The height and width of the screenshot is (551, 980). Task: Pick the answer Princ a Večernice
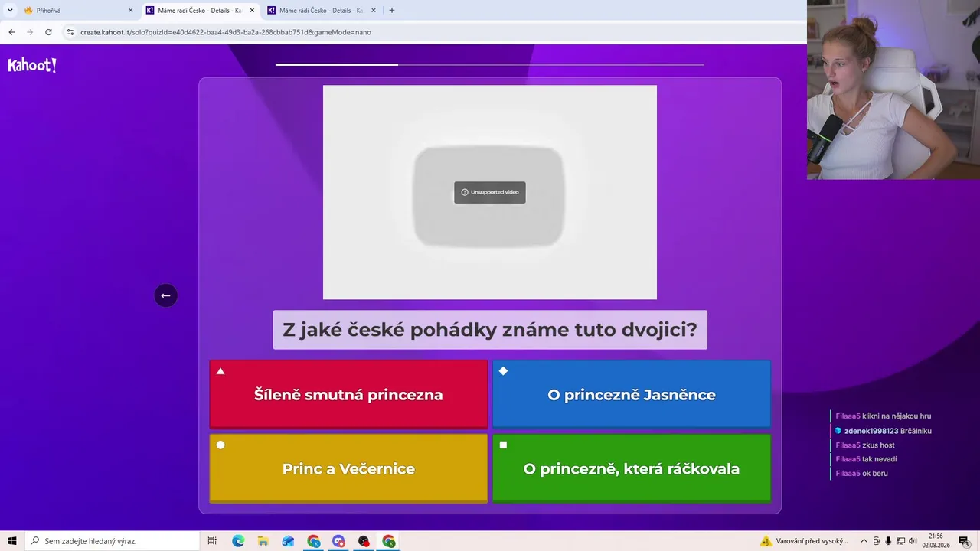(348, 468)
